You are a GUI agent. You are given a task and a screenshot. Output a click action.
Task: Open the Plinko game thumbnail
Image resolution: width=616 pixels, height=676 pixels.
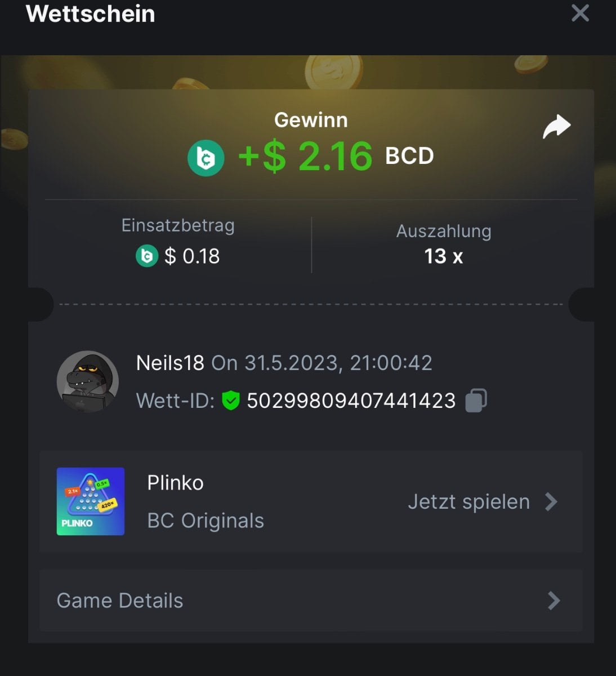(91, 501)
